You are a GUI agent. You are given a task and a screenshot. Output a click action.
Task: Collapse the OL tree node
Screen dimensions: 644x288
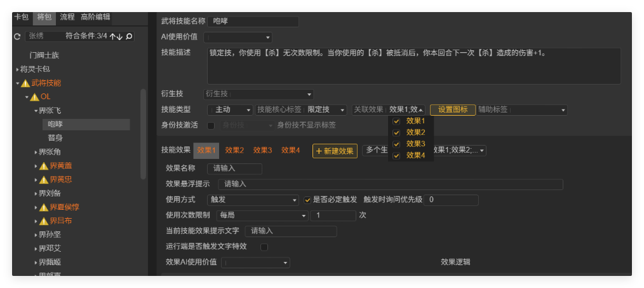pyautogui.click(x=27, y=97)
